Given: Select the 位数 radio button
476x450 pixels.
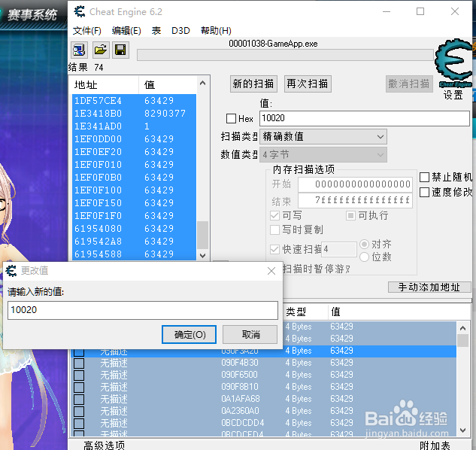Looking at the screenshot, I should (364, 257).
